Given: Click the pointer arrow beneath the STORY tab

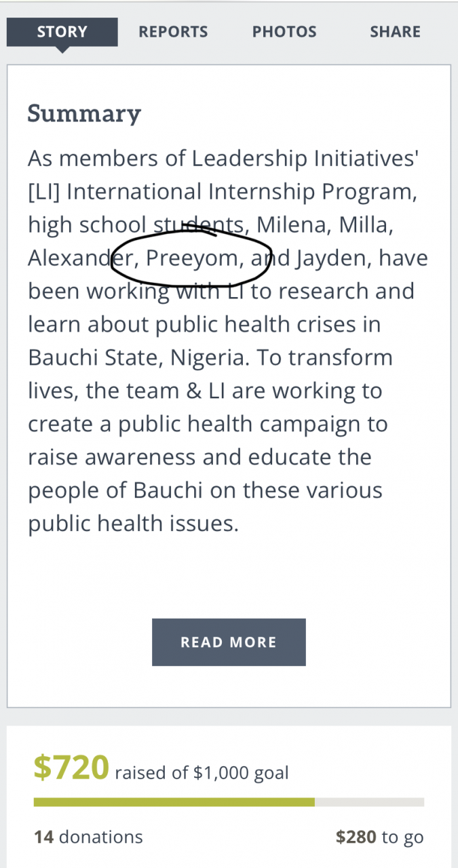Looking at the screenshot, I should pyautogui.click(x=62, y=50).
